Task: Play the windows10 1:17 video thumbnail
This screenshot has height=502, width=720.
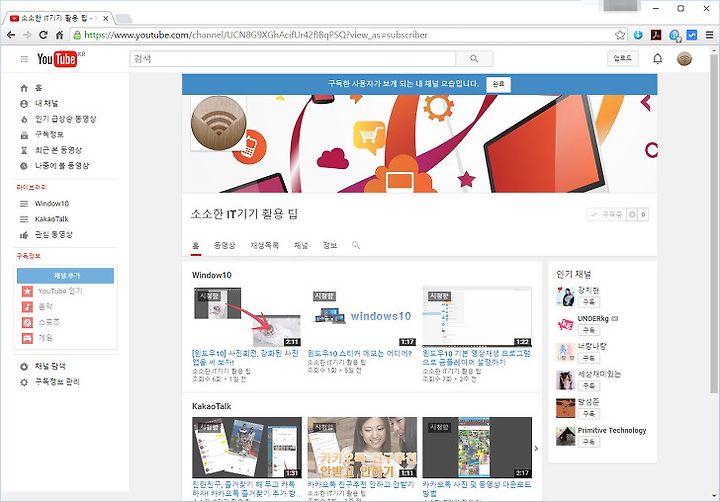Action: [x=362, y=317]
